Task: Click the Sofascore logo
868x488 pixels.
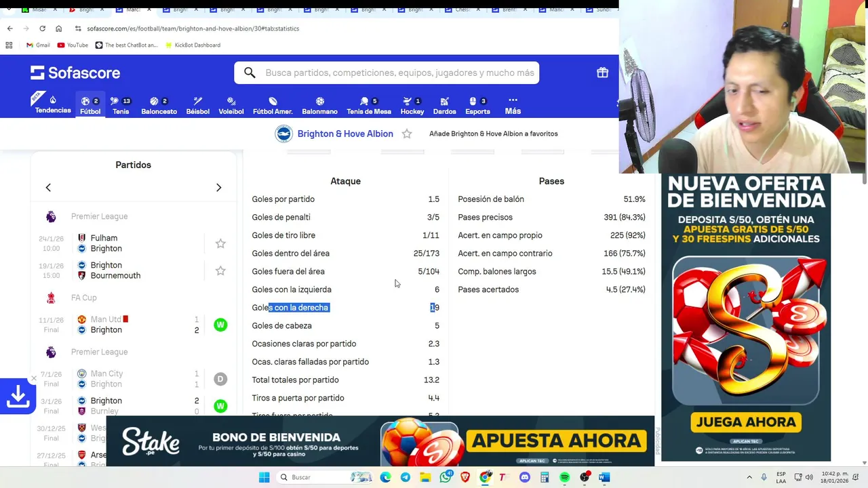Action: (75, 73)
